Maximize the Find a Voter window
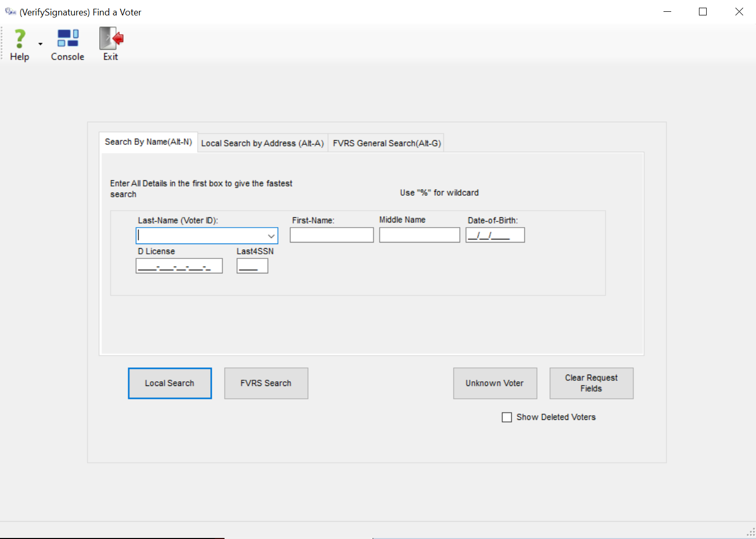The image size is (756, 539). (703, 12)
